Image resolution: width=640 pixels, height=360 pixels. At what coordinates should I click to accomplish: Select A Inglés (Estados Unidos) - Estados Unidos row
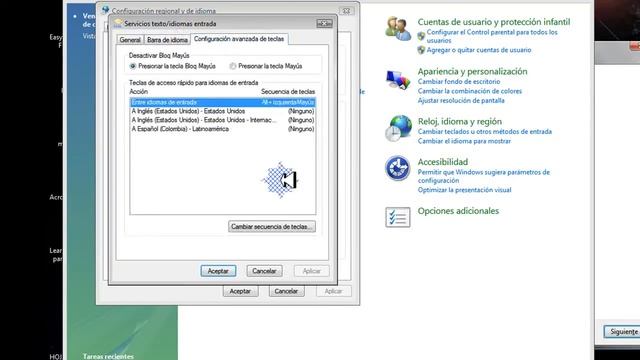pos(222,111)
